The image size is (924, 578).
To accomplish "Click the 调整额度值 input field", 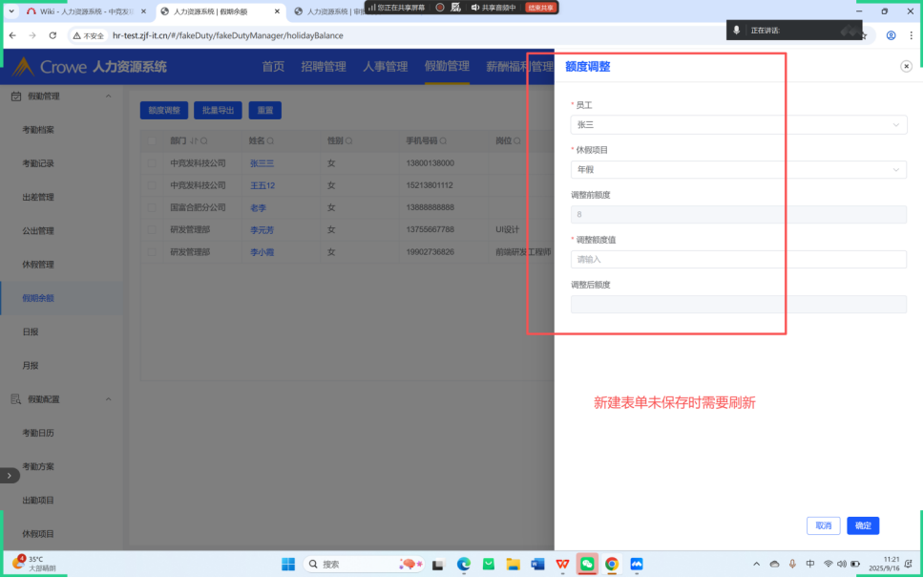I will click(739, 260).
